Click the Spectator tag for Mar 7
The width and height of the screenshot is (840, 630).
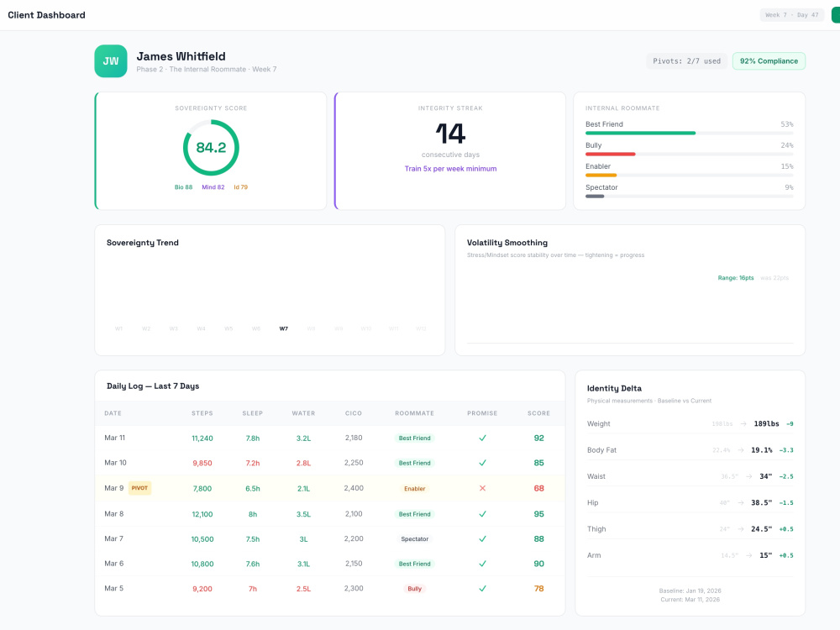[415, 539]
